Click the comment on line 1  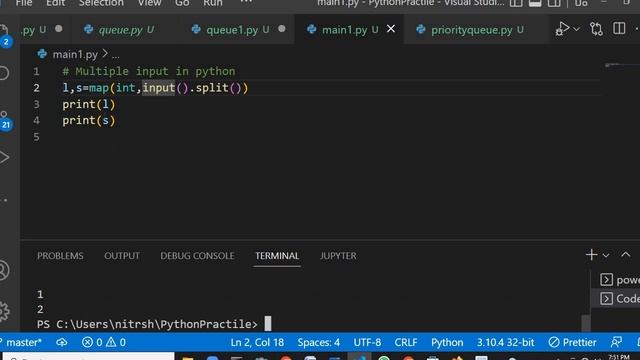coord(149,71)
